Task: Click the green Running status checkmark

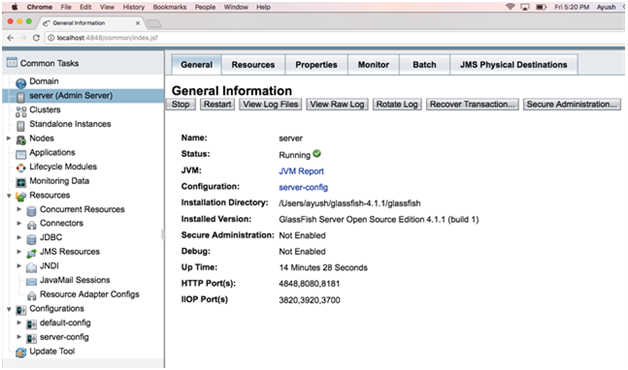Action: 317,153
